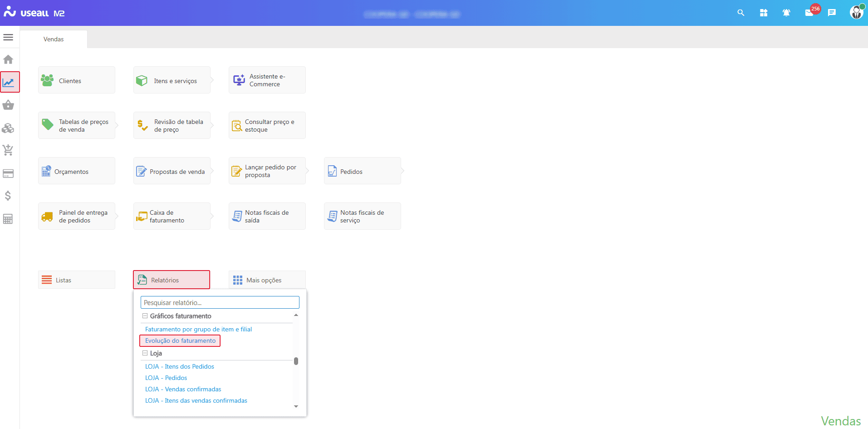Open the Relatórios menu button

(172, 280)
